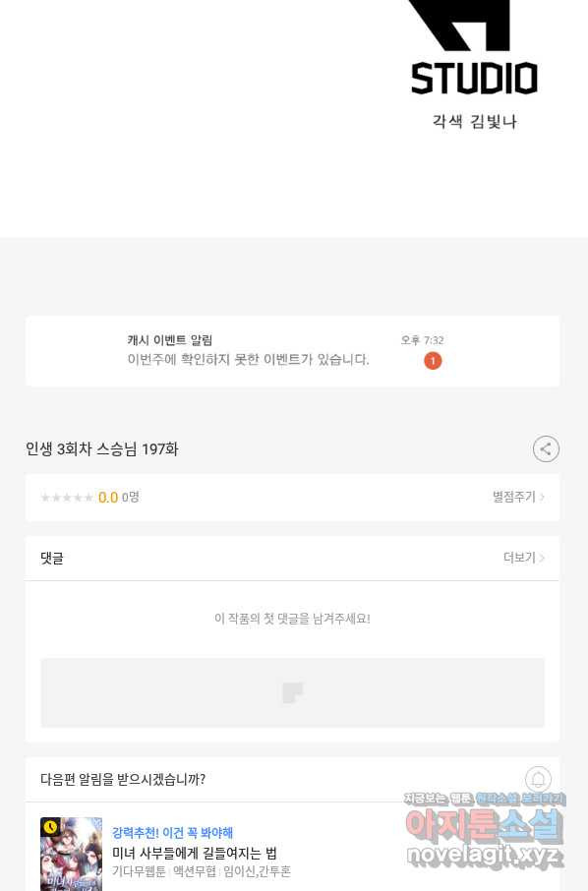
Task: Click the image placeholder icon in comment box
Action: pyautogui.click(x=293, y=692)
